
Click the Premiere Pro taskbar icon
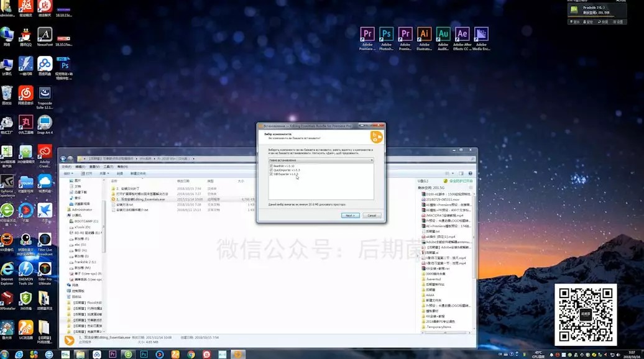coord(112,354)
